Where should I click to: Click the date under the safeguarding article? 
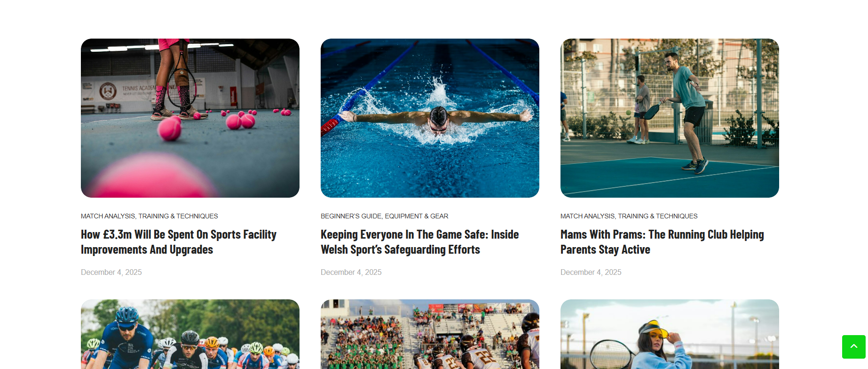(351, 272)
